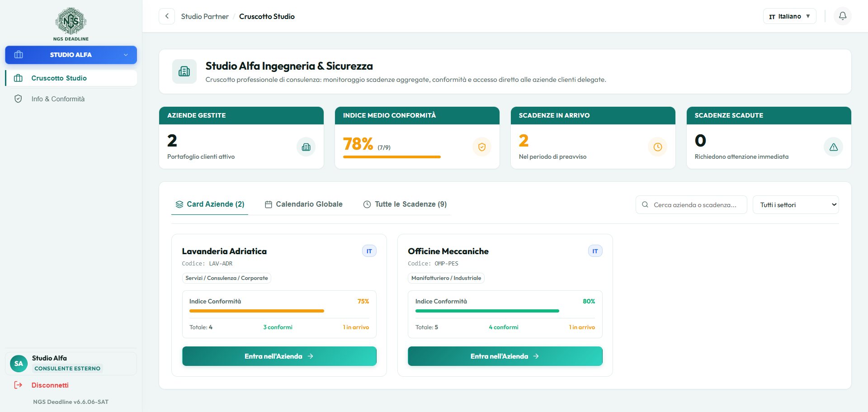The width and height of the screenshot is (868, 412).
Task: Open the Tutti i settori filter dropdown
Action: (796, 205)
